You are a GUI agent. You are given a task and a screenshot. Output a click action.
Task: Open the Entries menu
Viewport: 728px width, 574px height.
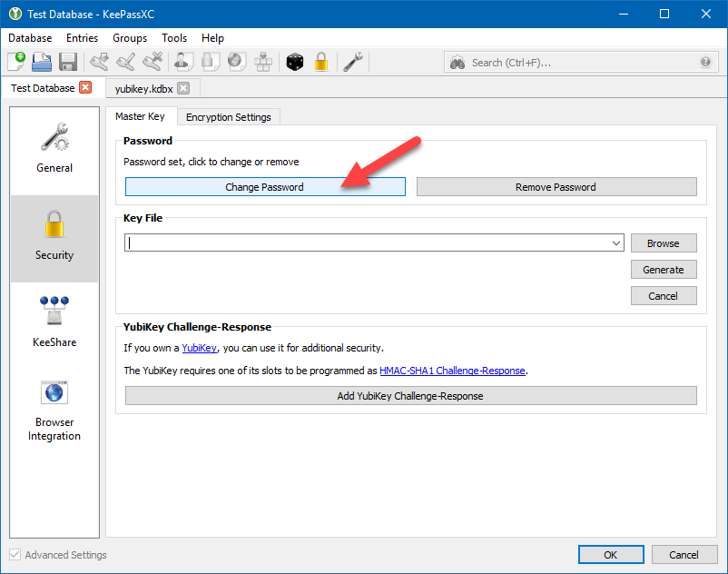83,38
